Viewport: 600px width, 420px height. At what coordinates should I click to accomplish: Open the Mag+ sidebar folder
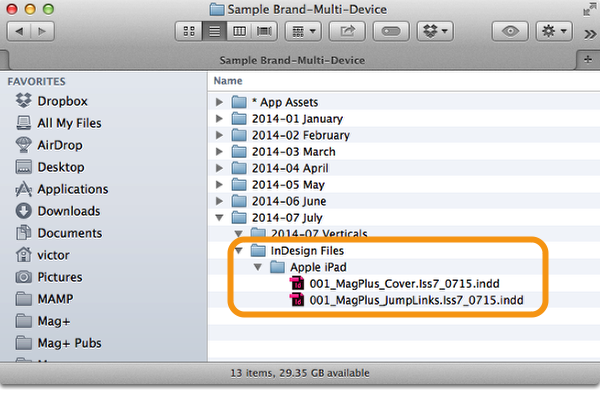click(42, 321)
